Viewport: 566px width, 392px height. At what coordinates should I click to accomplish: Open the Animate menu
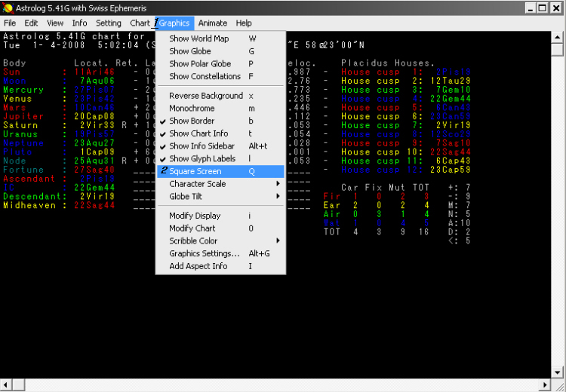tap(213, 23)
